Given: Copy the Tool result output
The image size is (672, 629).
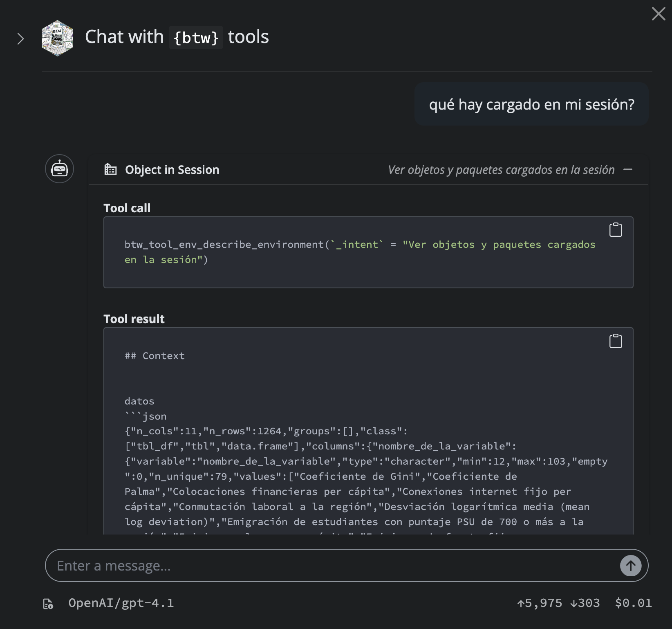Looking at the screenshot, I should [x=616, y=341].
